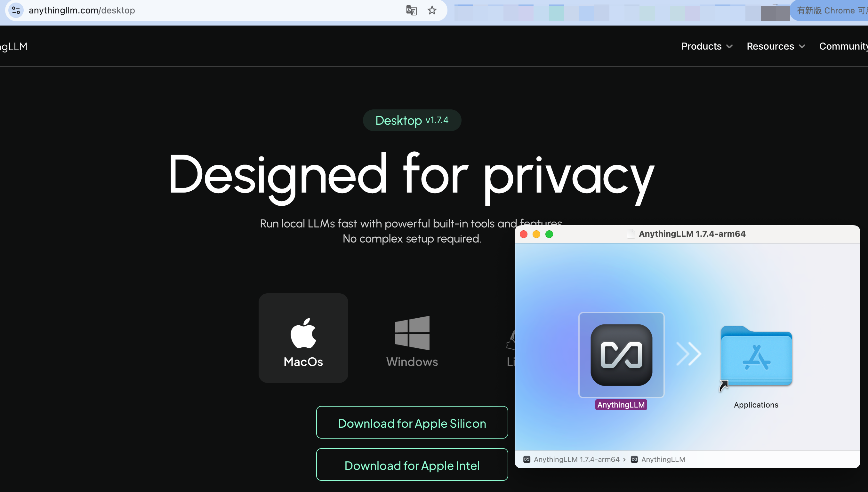The height and width of the screenshot is (492, 868).
Task: Click the Applications folder shortcut icon
Action: [x=756, y=356]
